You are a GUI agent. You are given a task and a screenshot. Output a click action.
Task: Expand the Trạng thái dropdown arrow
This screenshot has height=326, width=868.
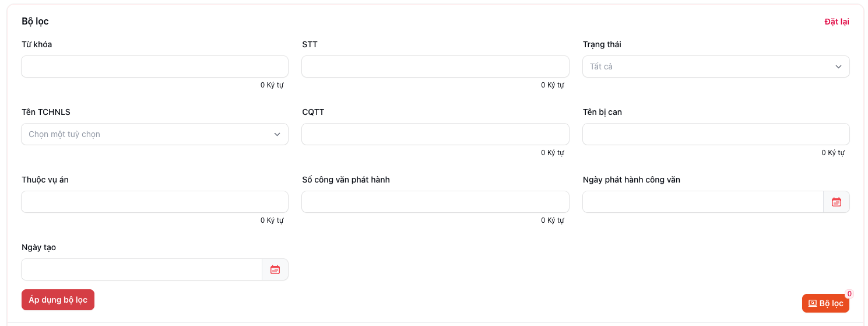coord(838,66)
